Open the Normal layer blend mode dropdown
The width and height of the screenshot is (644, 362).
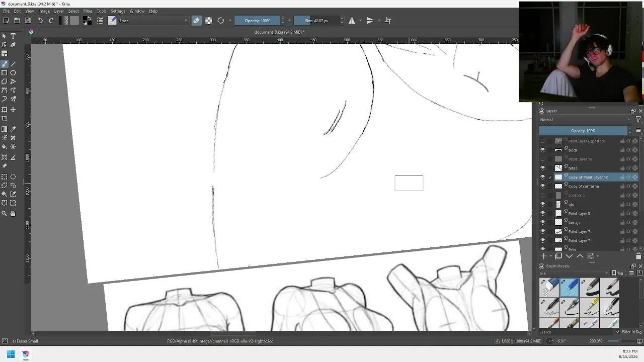(x=585, y=120)
